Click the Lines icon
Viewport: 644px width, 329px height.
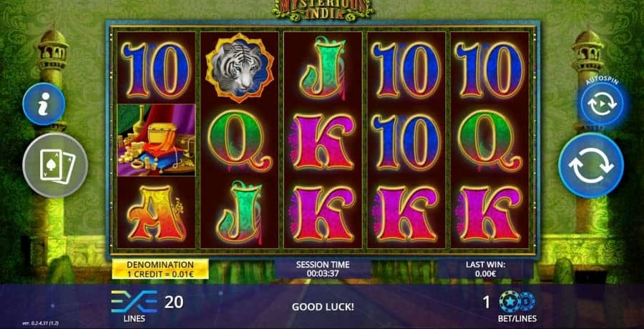(135, 302)
